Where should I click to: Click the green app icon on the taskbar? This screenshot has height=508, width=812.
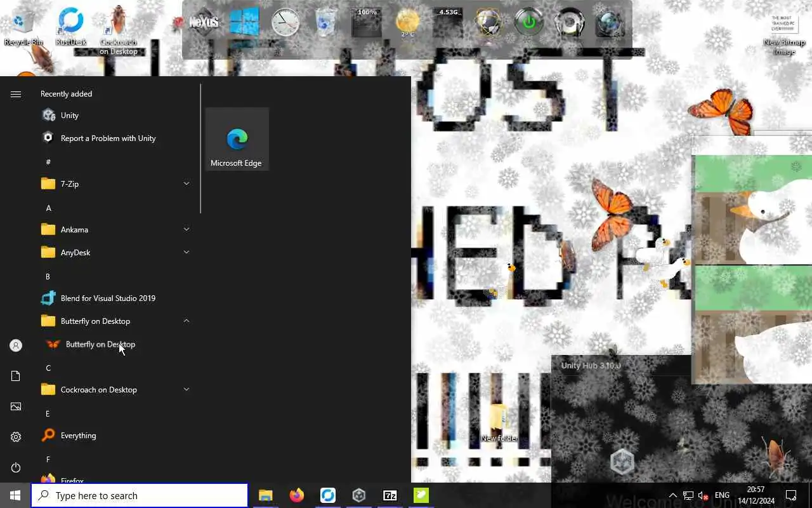pyautogui.click(x=421, y=495)
